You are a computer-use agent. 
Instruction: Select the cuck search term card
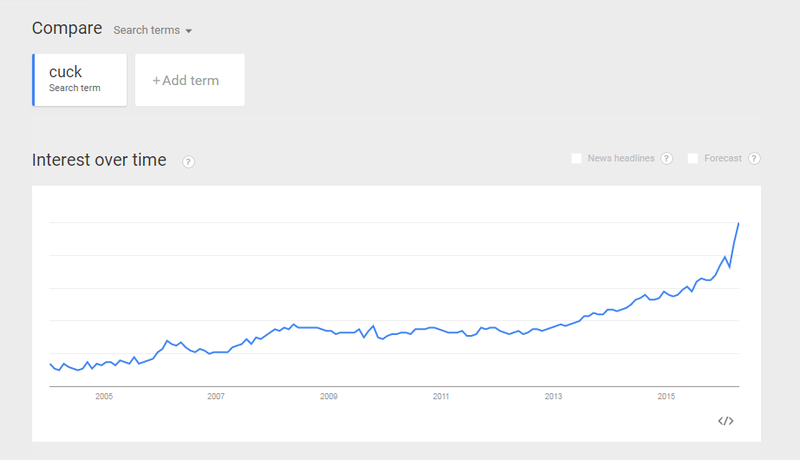(x=80, y=80)
